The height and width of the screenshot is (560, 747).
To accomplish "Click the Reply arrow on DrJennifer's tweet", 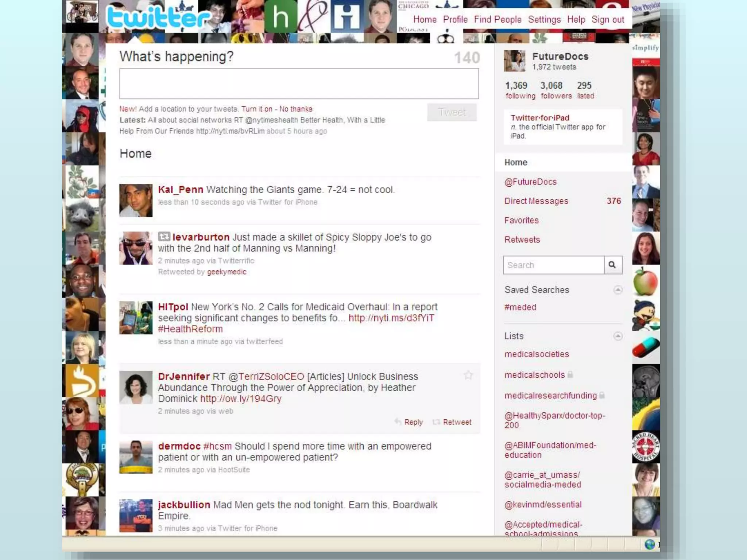I will click(398, 422).
